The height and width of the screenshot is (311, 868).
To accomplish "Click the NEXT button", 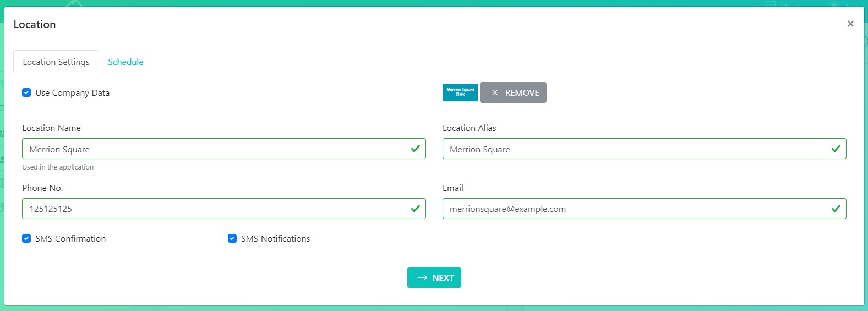I will coord(434,277).
